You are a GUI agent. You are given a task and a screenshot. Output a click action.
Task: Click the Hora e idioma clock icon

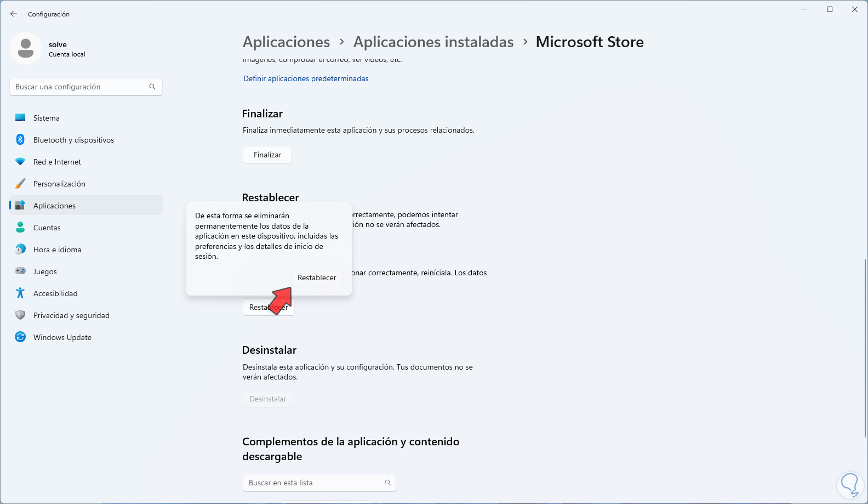pos(20,250)
